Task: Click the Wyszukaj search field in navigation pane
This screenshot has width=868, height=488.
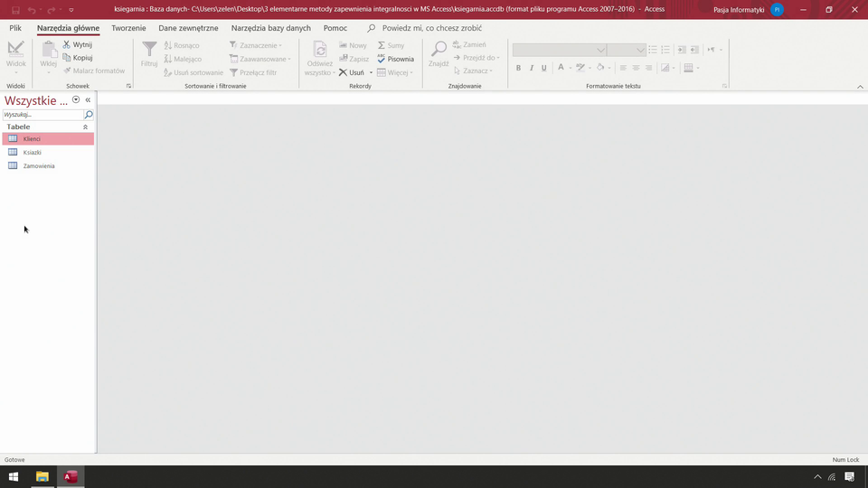Action: click(42, 115)
